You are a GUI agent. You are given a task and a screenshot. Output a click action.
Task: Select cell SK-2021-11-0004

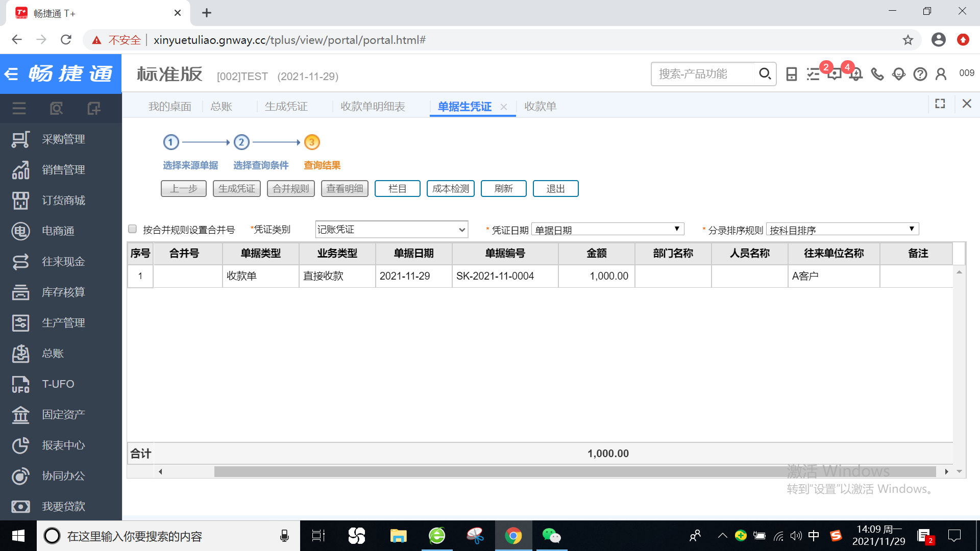tap(505, 276)
